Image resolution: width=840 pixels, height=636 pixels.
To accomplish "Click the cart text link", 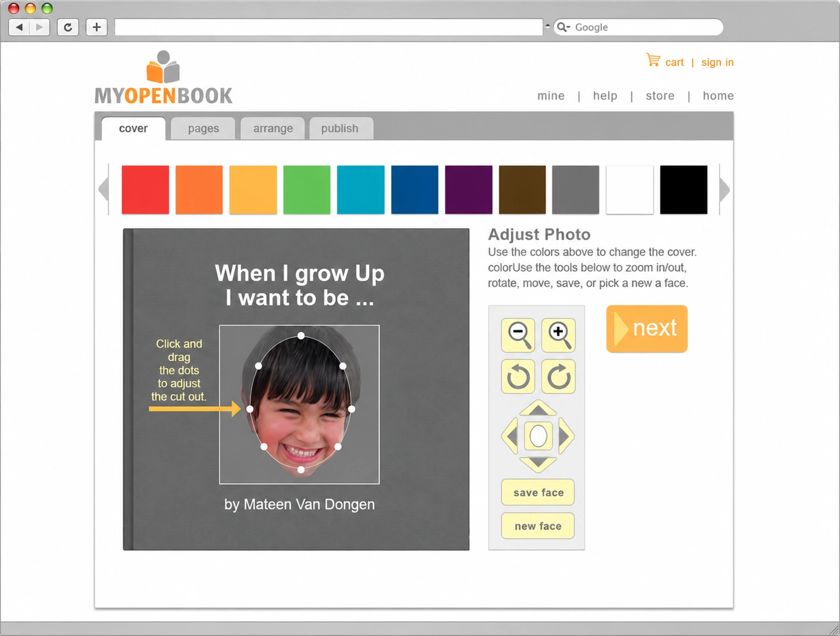I will pos(674,63).
